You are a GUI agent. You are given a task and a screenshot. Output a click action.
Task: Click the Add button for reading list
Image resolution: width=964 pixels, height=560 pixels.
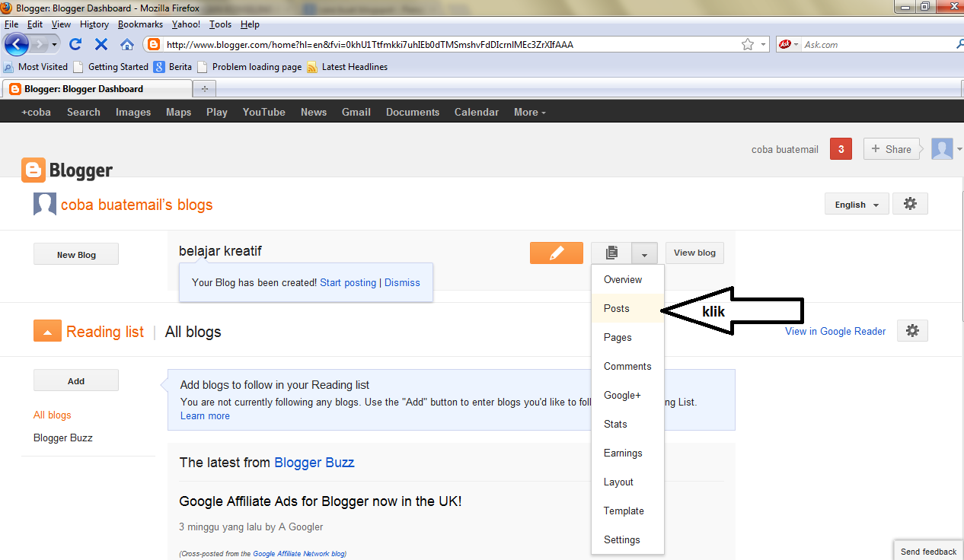coord(76,380)
